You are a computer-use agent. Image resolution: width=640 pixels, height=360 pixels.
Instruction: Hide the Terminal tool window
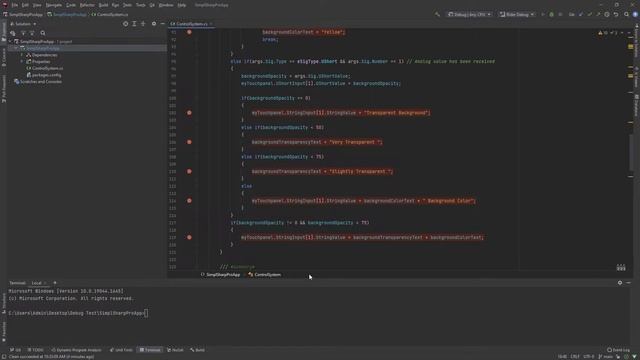[x=629, y=282]
